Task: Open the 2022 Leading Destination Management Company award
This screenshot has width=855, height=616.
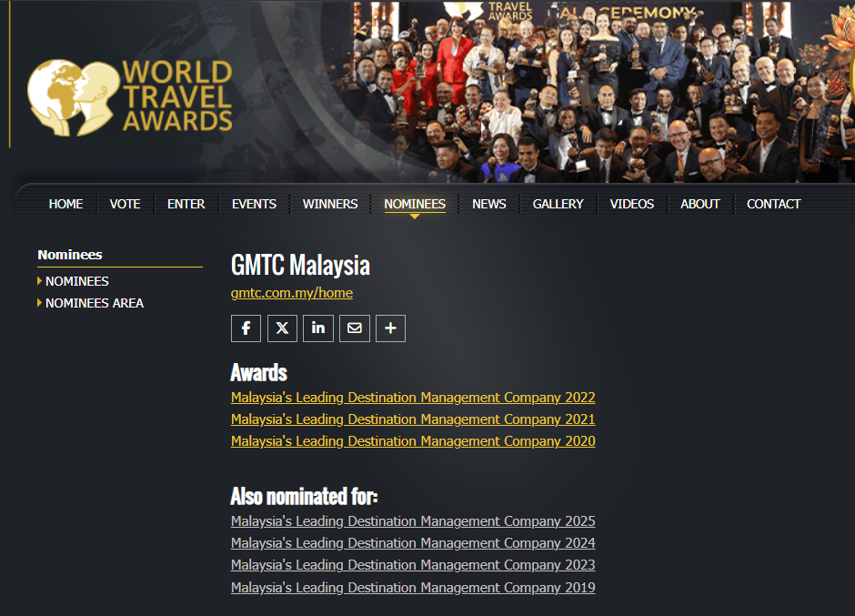Action: tap(413, 398)
